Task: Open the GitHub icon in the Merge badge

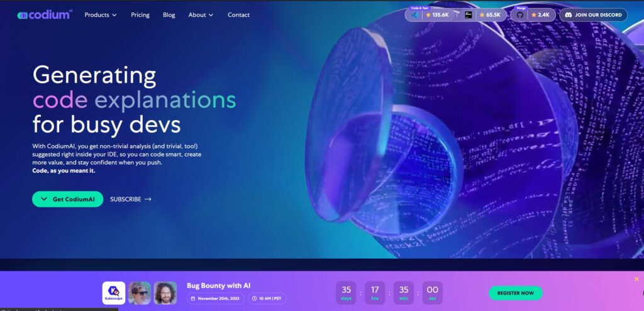Action: coord(520,15)
